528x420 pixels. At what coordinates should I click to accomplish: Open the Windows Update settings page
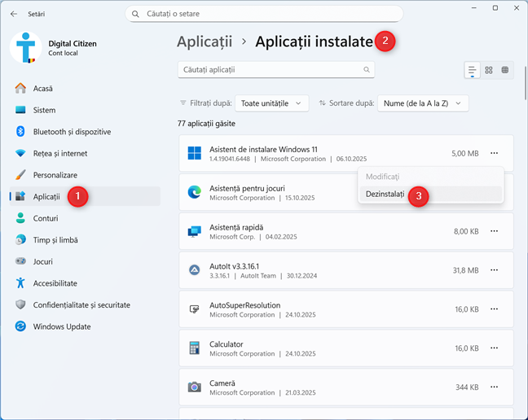click(x=85, y=326)
